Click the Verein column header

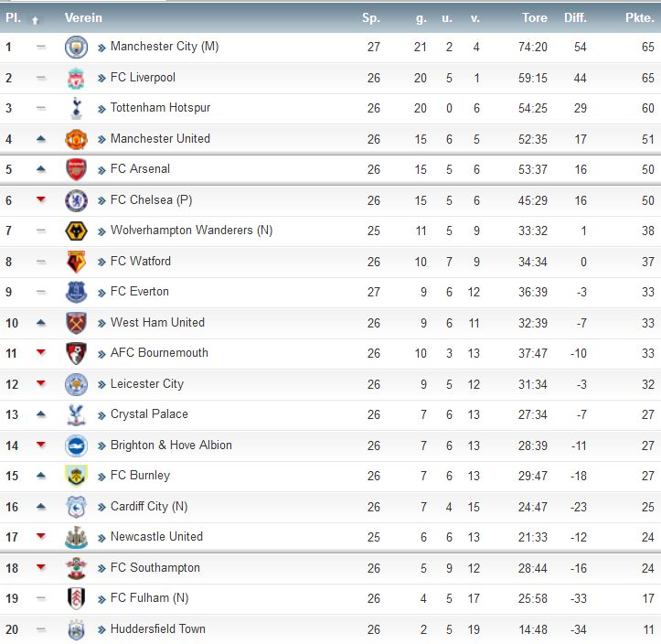pyautogui.click(x=83, y=17)
